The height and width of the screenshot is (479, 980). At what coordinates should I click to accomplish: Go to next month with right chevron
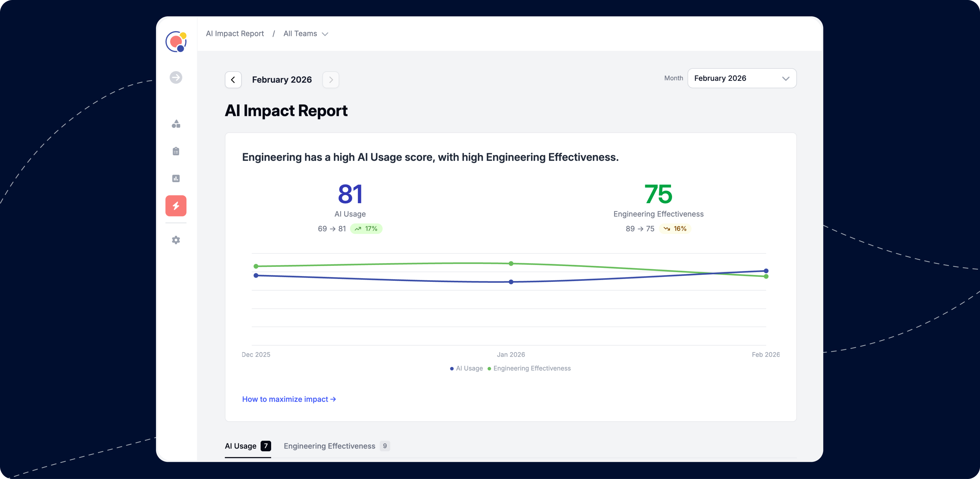pyautogui.click(x=330, y=80)
